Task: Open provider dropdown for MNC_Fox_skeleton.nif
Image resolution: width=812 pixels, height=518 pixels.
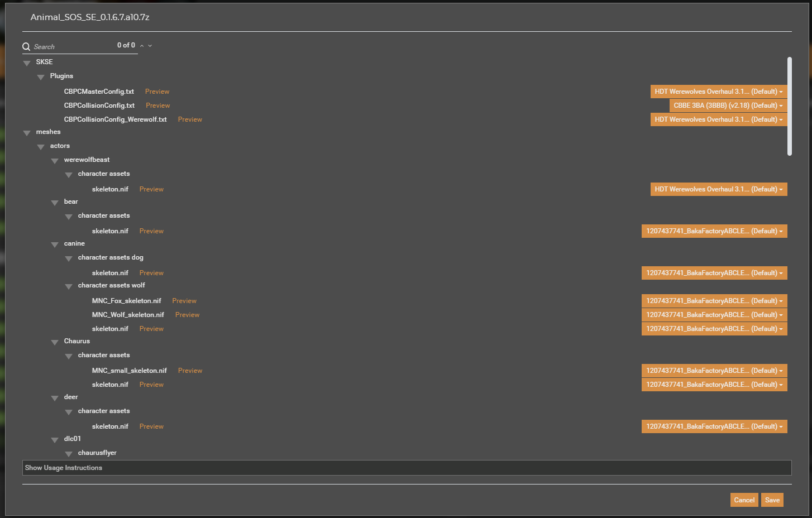Action: click(714, 301)
